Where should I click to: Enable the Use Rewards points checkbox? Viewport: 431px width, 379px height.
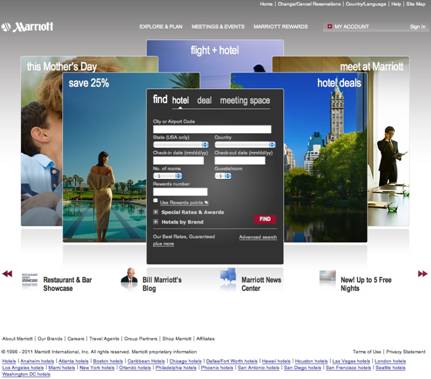[x=155, y=201]
